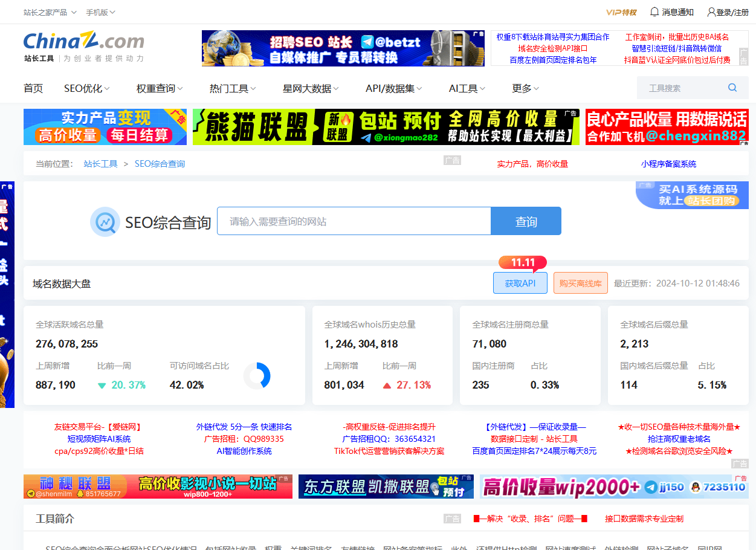This screenshot has height=550, width=756.
Task: Click the 全球活跃域名总量 value 276,078,255
Action: [x=66, y=344]
